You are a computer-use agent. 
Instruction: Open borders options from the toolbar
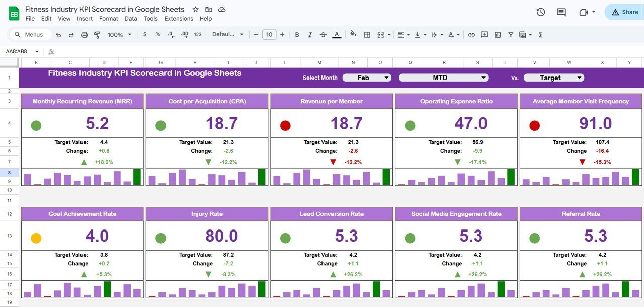tap(366, 34)
